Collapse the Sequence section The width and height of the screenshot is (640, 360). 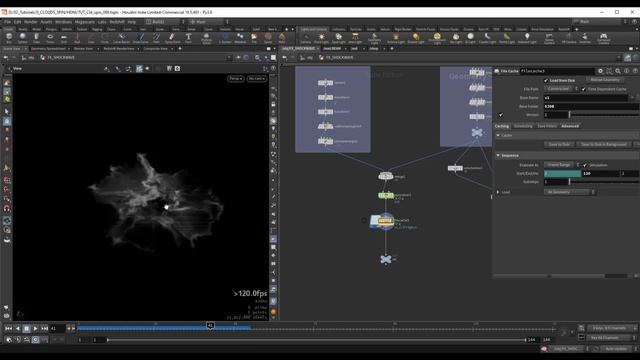(498, 156)
